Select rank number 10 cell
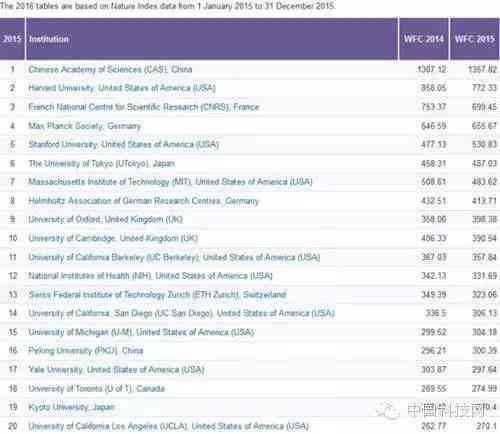The width and height of the screenshot is (500, 434). point(13,238)
